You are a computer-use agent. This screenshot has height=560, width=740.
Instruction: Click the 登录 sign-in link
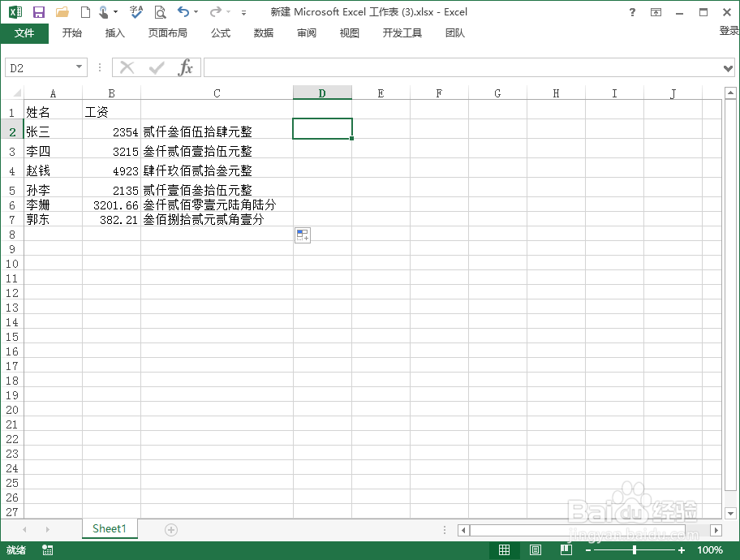pos(729,31)
